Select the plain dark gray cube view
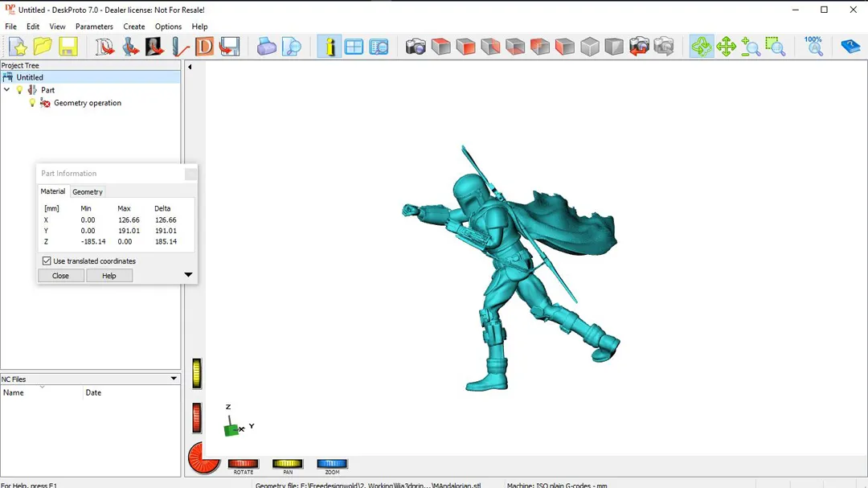The height and width of the screenshot is (488, 868). (x=614, y=47)
